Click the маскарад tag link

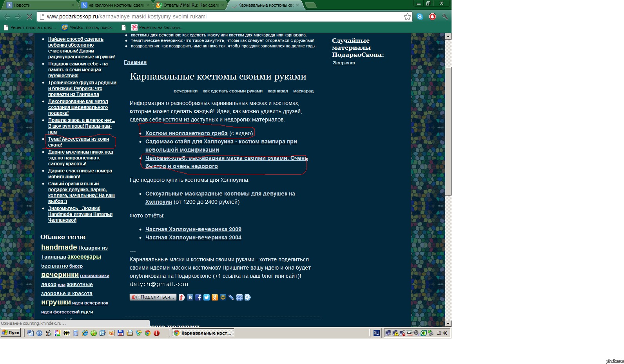coord(303,91)
